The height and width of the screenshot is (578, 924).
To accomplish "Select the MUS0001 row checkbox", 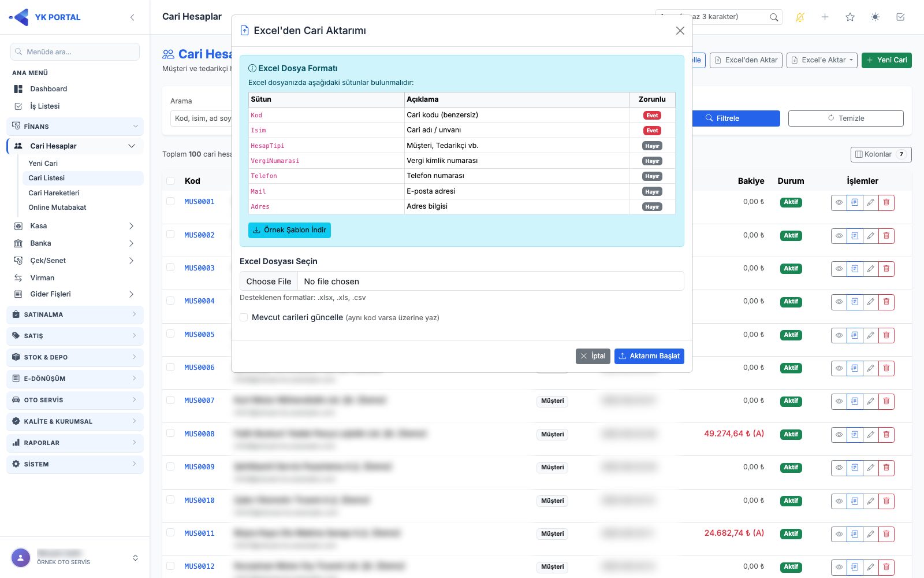I will [170, 201].
